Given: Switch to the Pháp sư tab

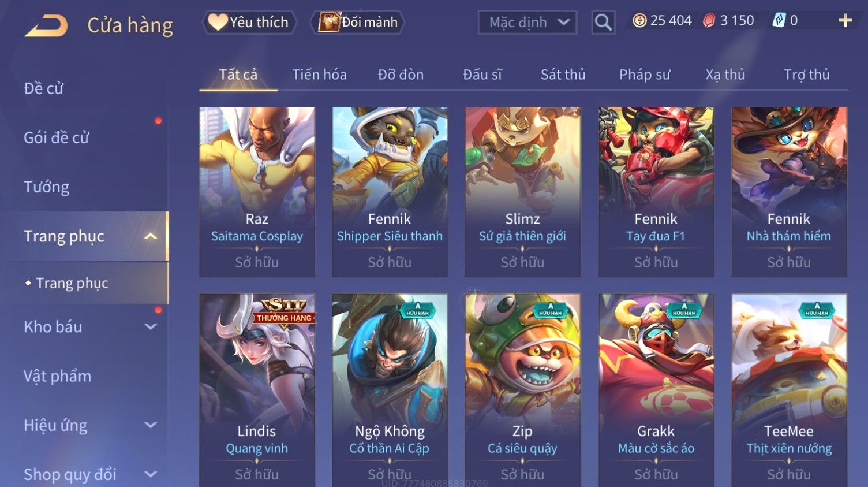Looking at the screenshot, I should [x=645, y=75].
